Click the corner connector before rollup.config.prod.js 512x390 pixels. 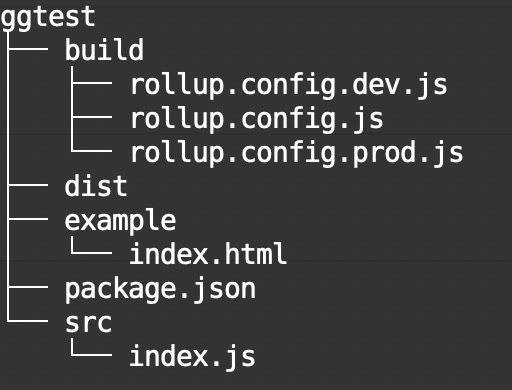pos(91,143)
